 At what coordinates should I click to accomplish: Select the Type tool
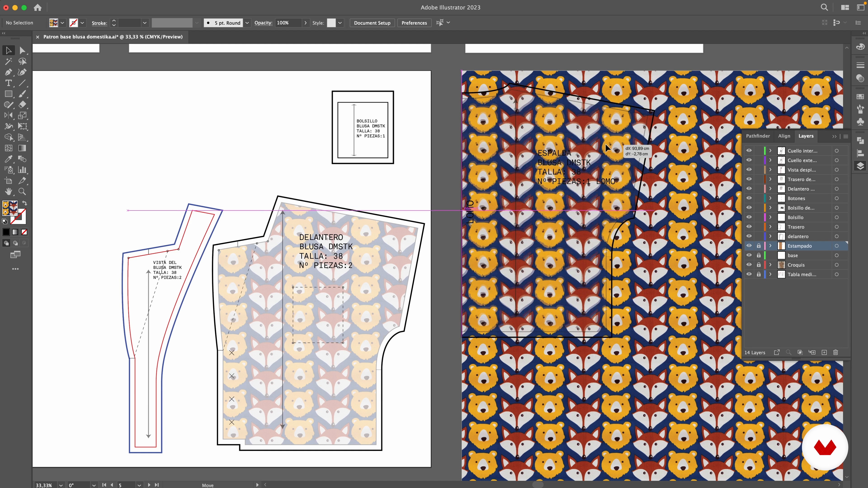click(x=8, y=83)
